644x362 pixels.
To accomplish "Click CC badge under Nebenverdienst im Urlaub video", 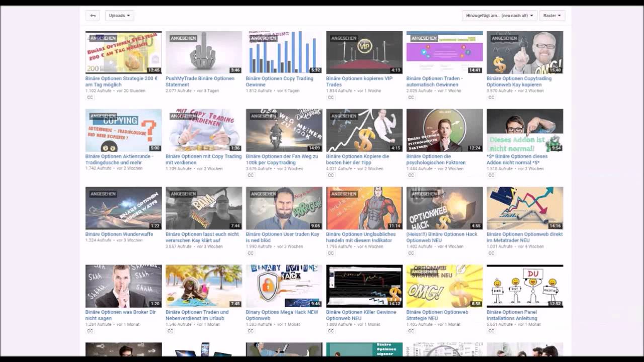I will pyautogui.click(x=170, y=331).
